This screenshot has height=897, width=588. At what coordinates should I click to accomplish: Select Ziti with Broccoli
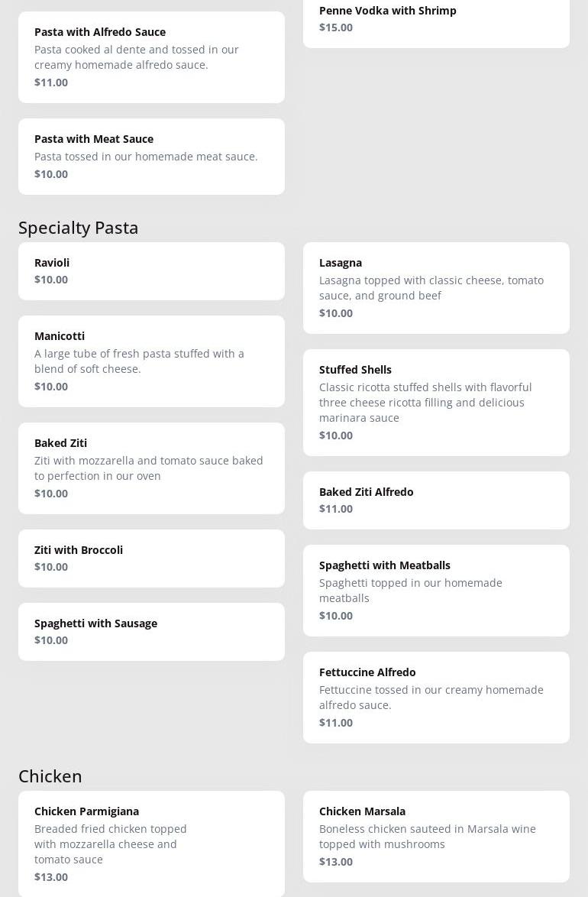tap(151, 558)
